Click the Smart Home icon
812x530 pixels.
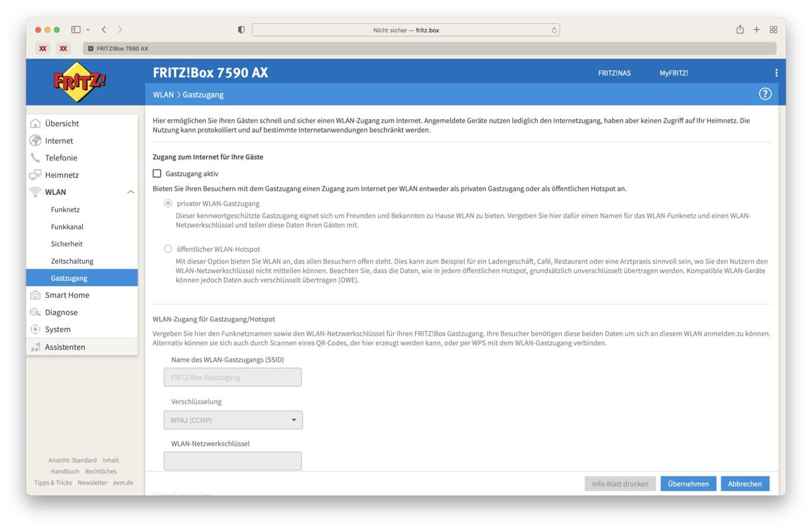pos(35,295)
